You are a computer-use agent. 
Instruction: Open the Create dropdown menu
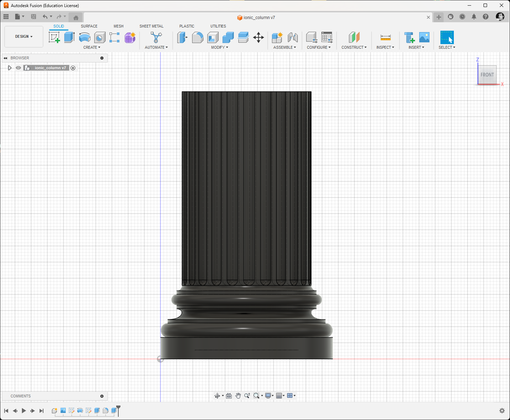tap(92, 47)
